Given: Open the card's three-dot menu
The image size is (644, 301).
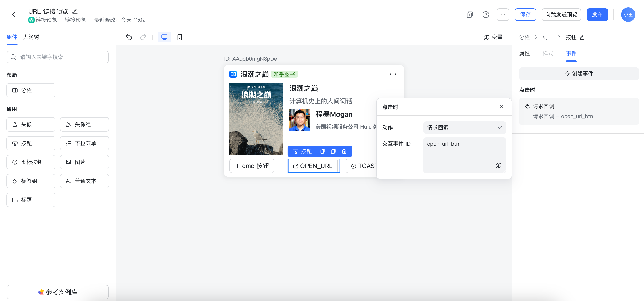Looking at the screenshot, I should coord(393,74).
